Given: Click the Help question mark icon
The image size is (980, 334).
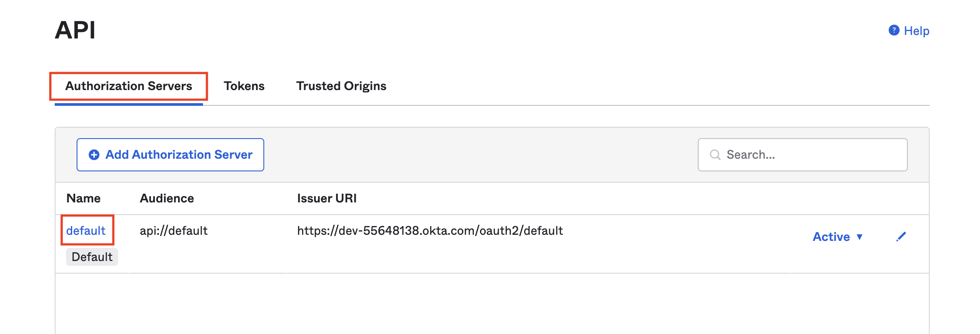Looking at the screenshot, I should tap(894, 30).
